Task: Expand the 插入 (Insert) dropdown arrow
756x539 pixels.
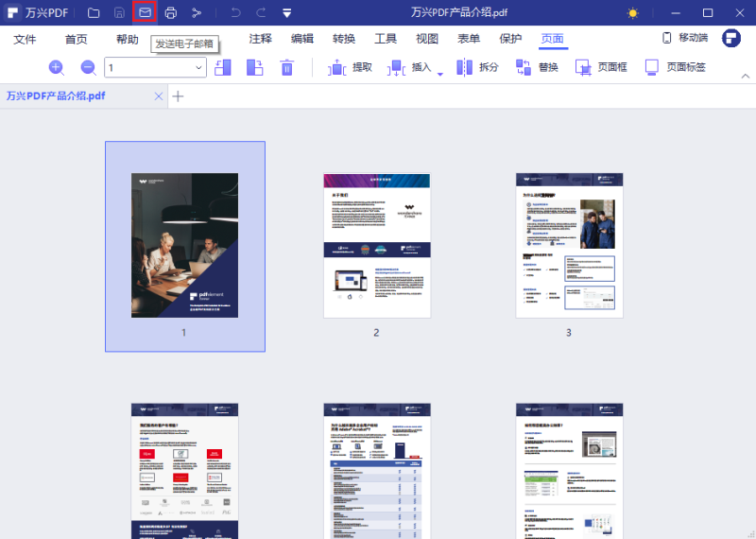Action: coord(439,74)
